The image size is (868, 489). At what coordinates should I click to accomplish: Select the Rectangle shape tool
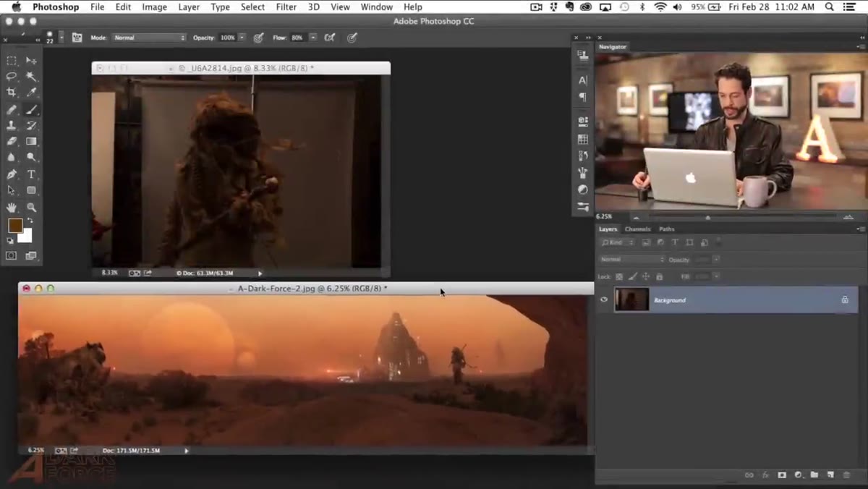point(31,190)
